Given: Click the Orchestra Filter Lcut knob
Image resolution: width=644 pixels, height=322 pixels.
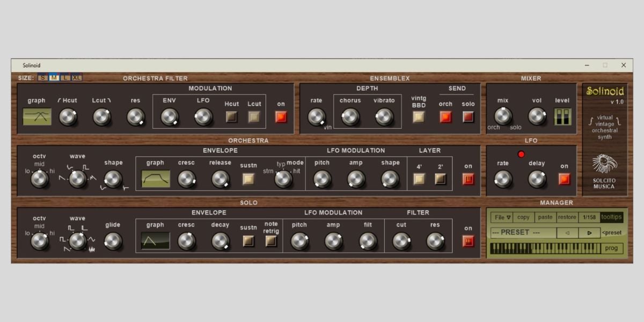Looking at the screenshot, I should point(102,116).
